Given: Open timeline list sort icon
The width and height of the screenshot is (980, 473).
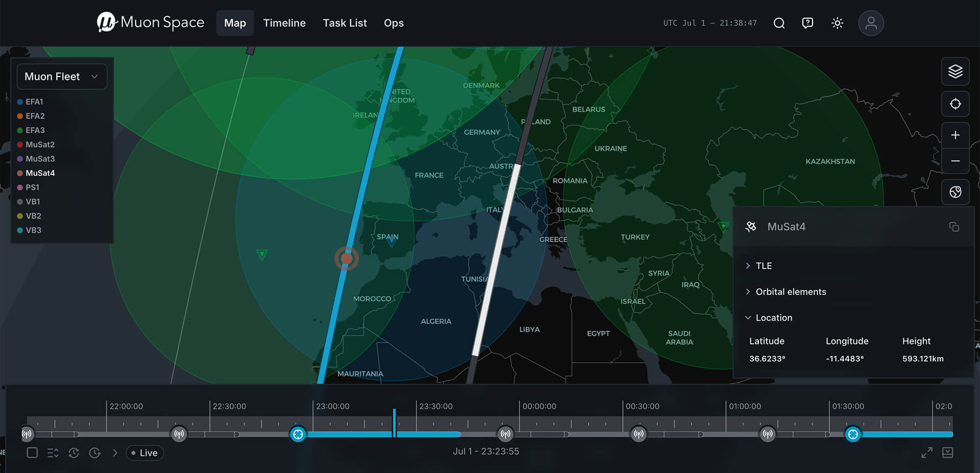Looking at the screenshot, I should [53, 453].
